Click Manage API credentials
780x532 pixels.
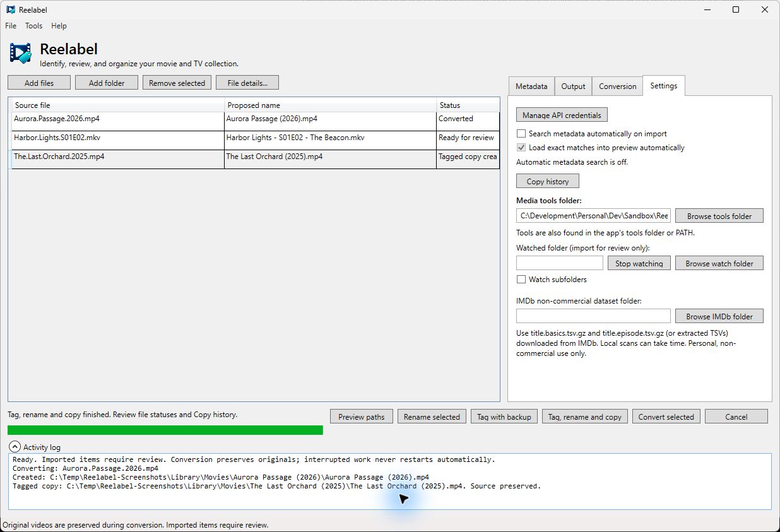point(562,115)
